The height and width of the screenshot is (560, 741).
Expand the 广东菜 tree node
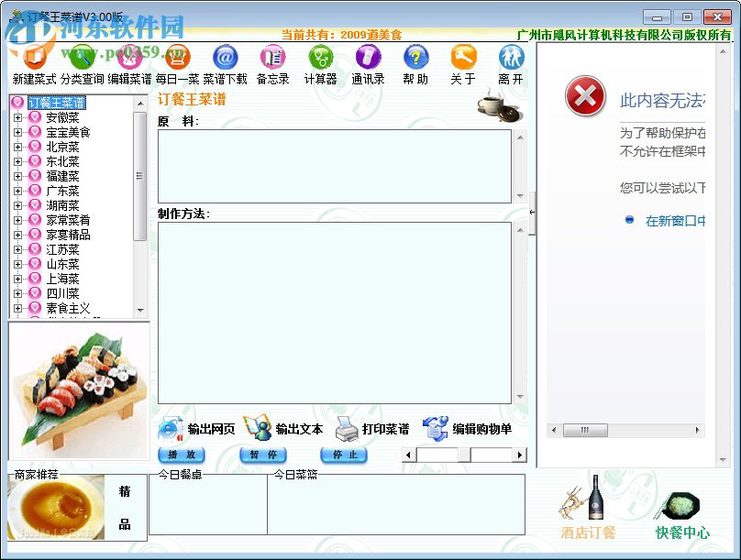tap(18, 191)
